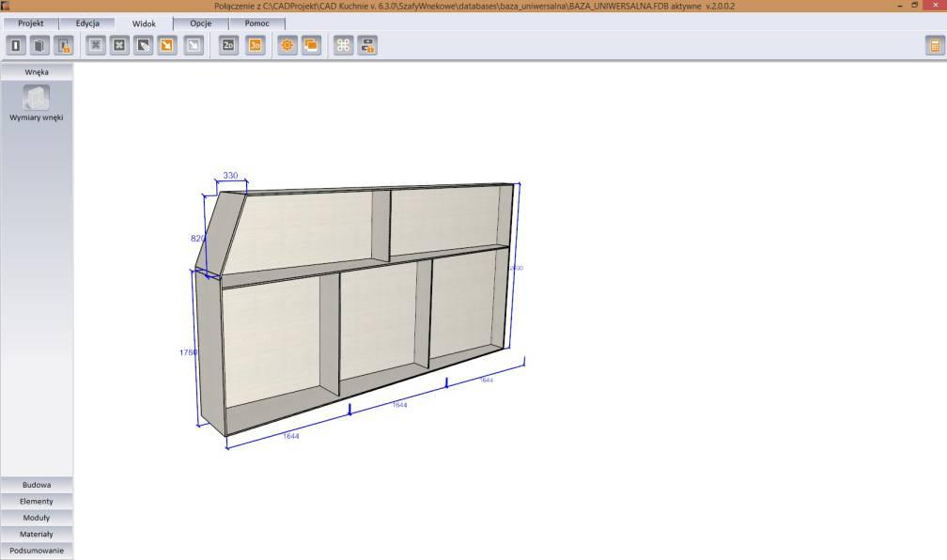Expand the Budowa panel section
The height and width of the screenshot is (560, 947).
[x=37, y=485]
